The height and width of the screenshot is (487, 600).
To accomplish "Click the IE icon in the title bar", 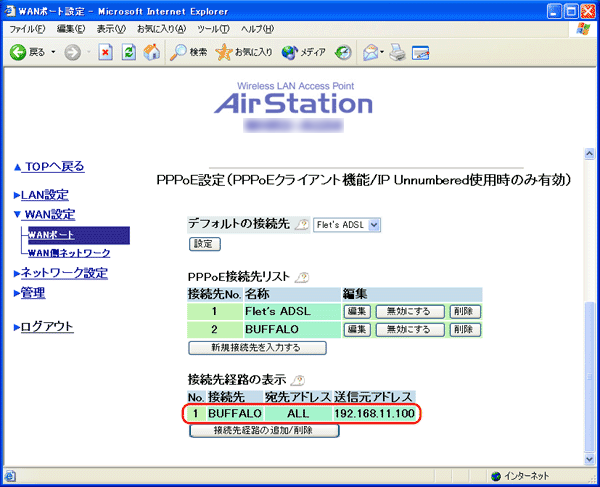I will click(9, 11).
